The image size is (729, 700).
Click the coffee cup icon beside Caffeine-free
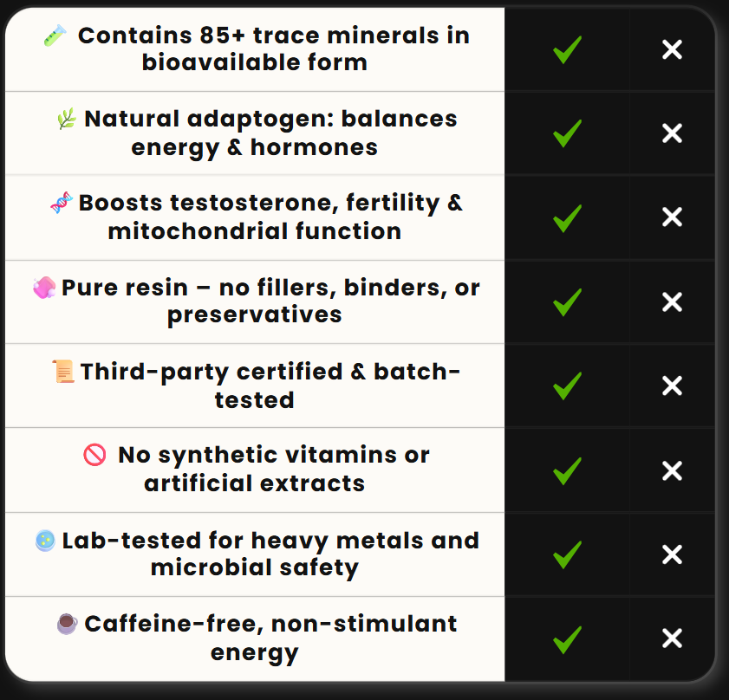coord(68,624)
